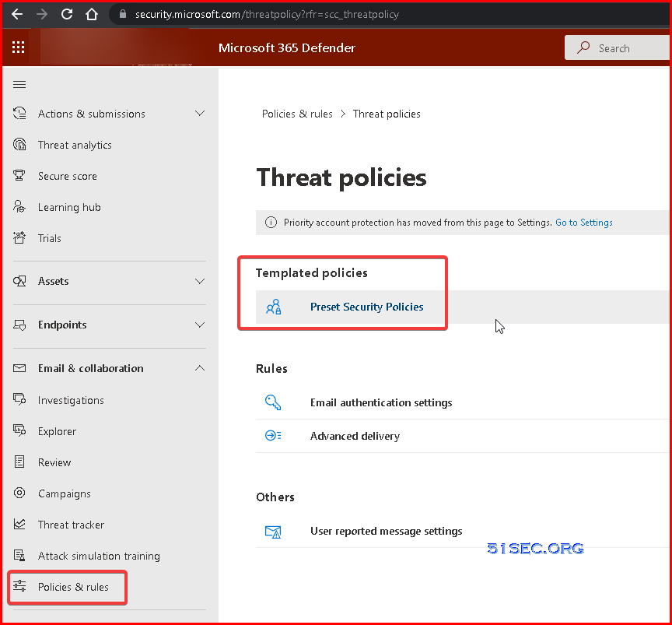Open Advanced delivery rule
Image resolution: width=672 pixels, height=625 pixels.
pyautogui.click(x=355, y=436)
